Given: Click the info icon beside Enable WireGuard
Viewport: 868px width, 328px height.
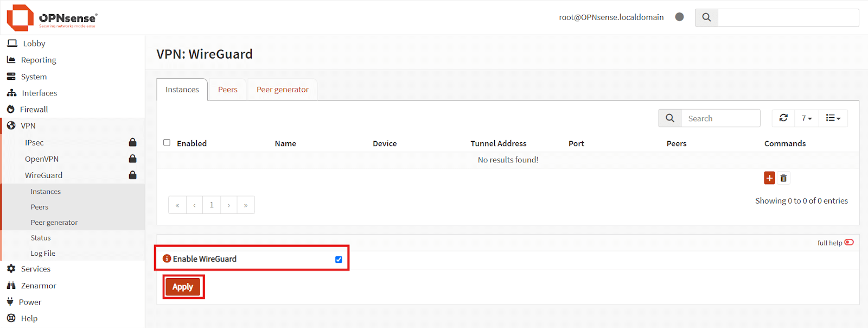Looking at the screenshot, I should pos(167,258).
